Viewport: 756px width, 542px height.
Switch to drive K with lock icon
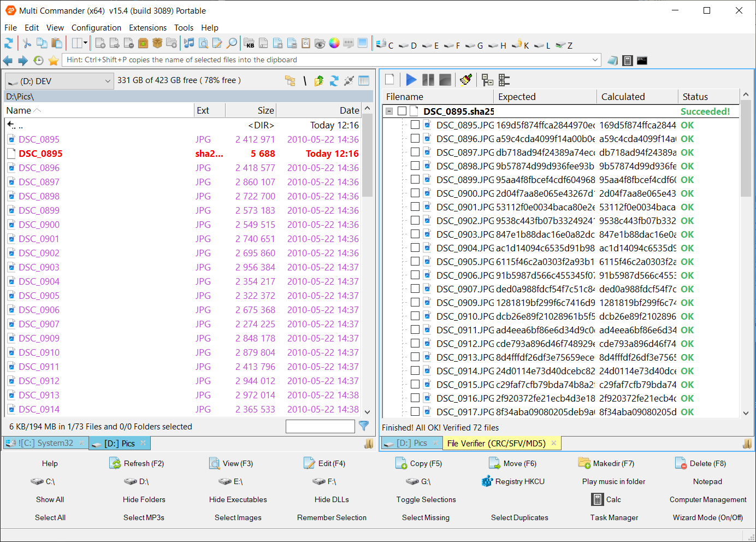(521, 45)
